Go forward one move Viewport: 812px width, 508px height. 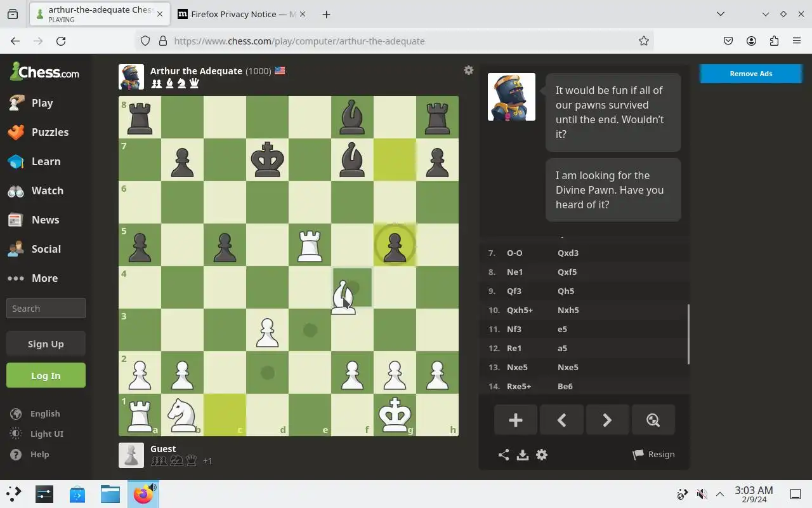pyautogui.click(x=607, y=420)
